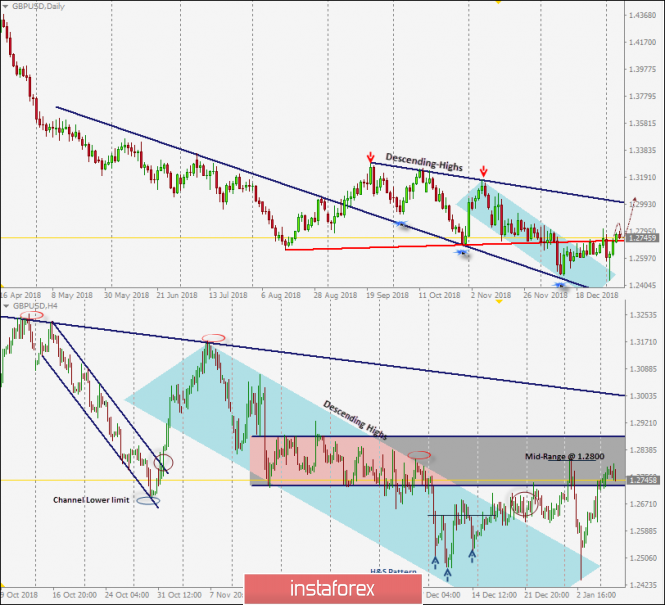Click the triangle icon beside GBPUSD,H4 title
This screenshot has width=665, height=605.
[x=5, y=308]
